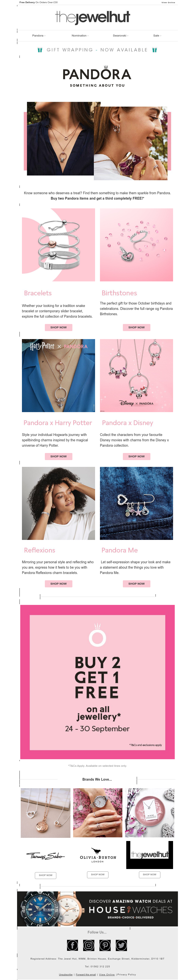Image resolution: width=195 pixels, height=980 pixels.
Task: Expand the Swarovski navigation menu
Action: (x=120, y=36)
